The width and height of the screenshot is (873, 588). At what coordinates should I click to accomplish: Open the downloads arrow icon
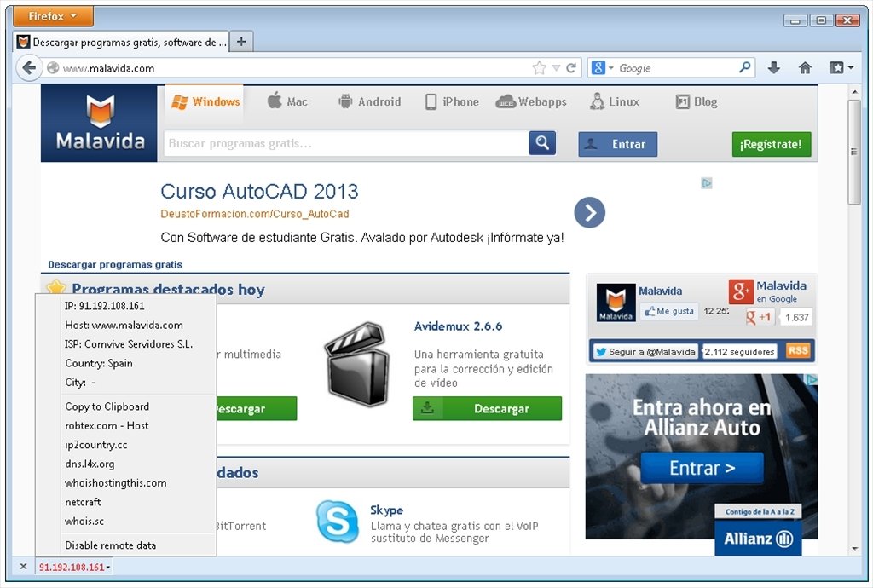pyautogui.click(x=774, y=68)
